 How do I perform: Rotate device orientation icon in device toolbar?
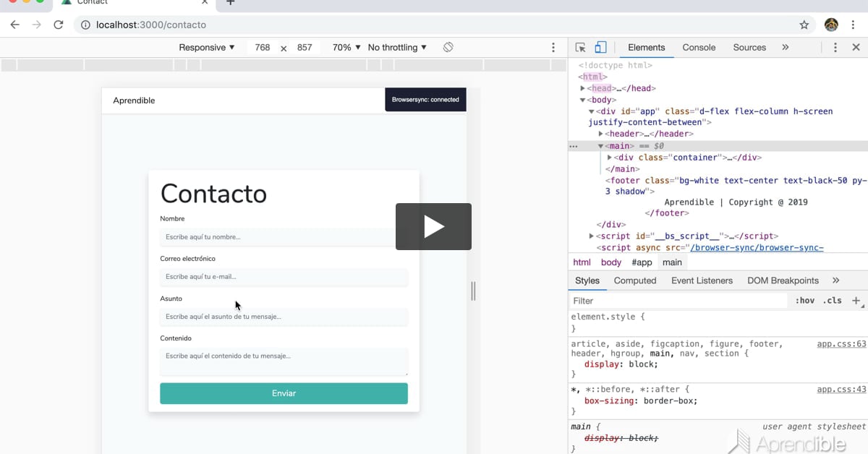448,47
